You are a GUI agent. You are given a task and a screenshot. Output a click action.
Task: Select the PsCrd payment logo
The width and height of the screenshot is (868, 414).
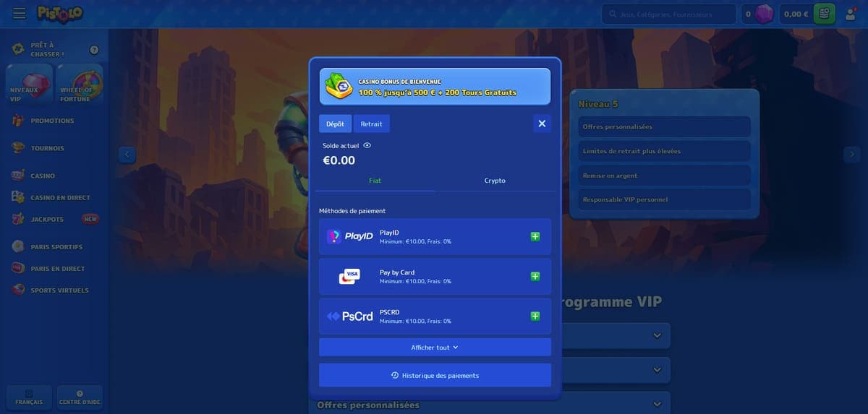[x=349, y=316]
